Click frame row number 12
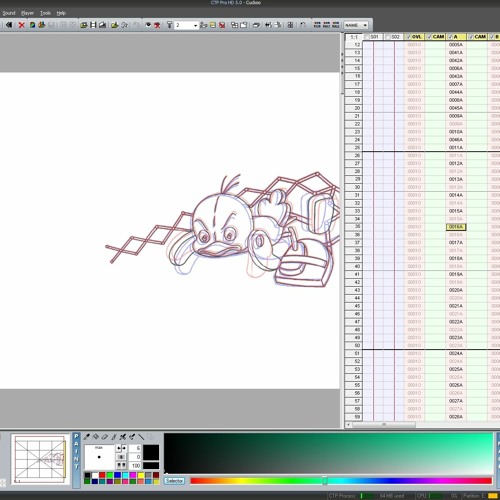 [x=354, y=45]
